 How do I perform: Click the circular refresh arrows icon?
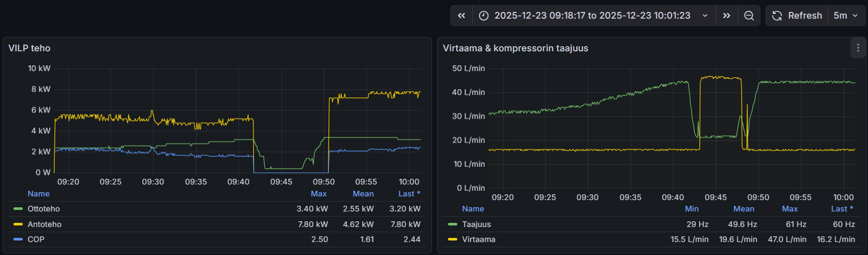pyautogui.click(x=777, y=16)
